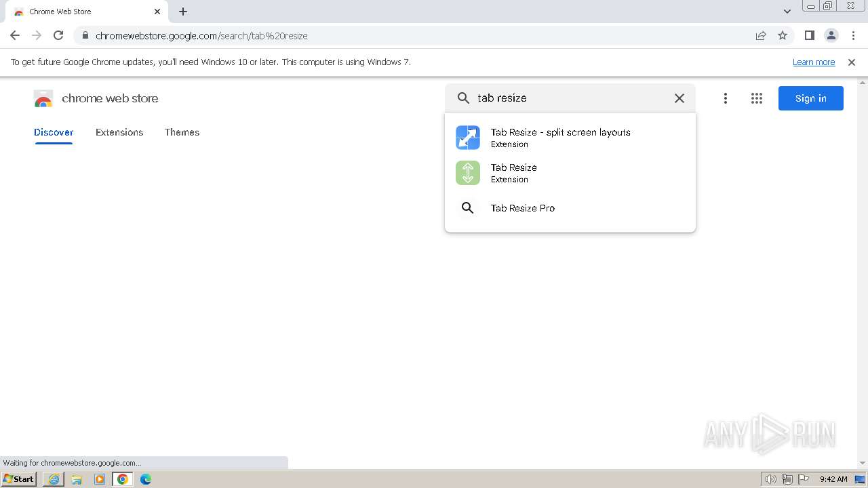This screenshot has width=868, height=488.
Task: Click the vertical scrollbar down arrow
Action: click(863, 463)
